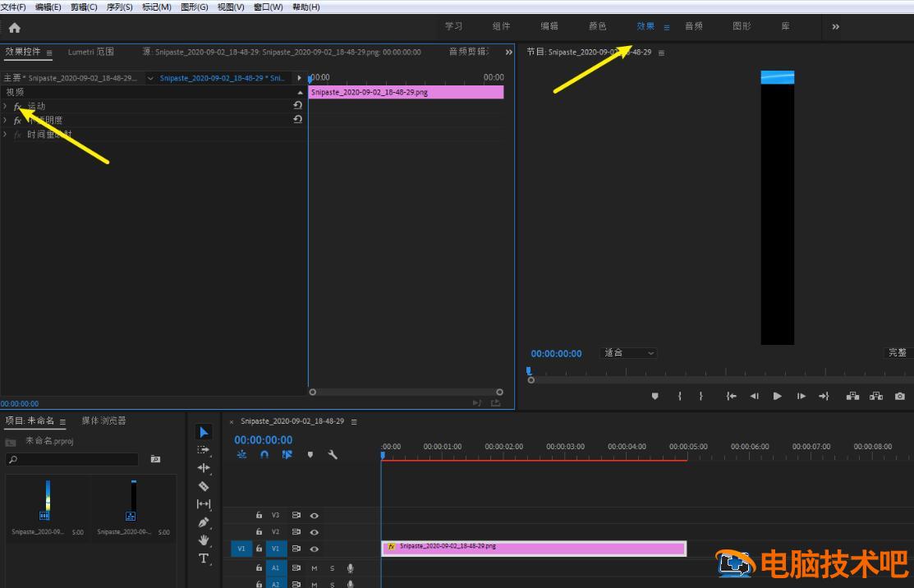Toggle V1 track output eye
Screen dimensions: 914x588
(x=315, y=549)
